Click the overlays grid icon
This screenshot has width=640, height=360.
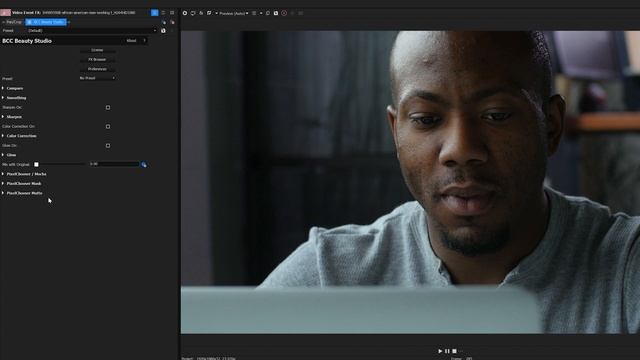(254, 13)
